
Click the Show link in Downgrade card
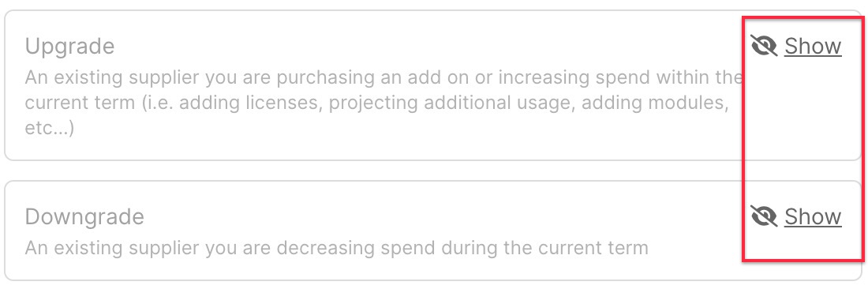pyautogui.click(x=813, y=216)
